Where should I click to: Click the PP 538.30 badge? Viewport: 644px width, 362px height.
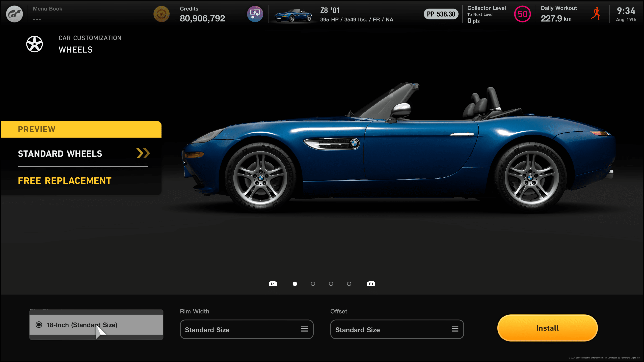(x=441, y=14)
